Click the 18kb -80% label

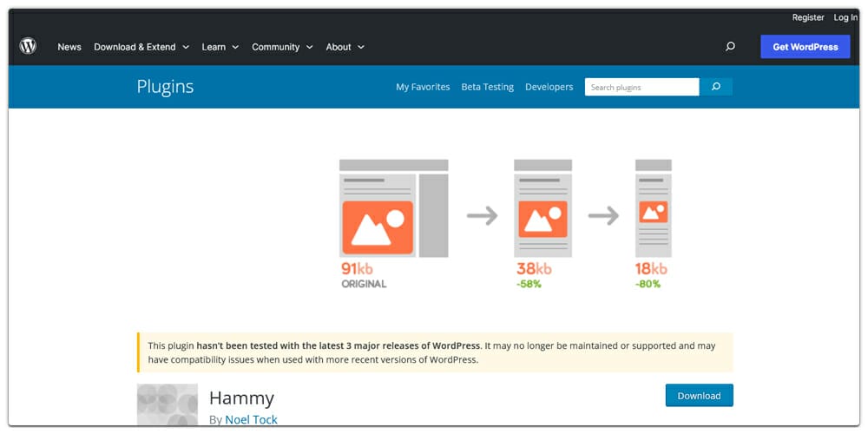[x=651, y=275]
